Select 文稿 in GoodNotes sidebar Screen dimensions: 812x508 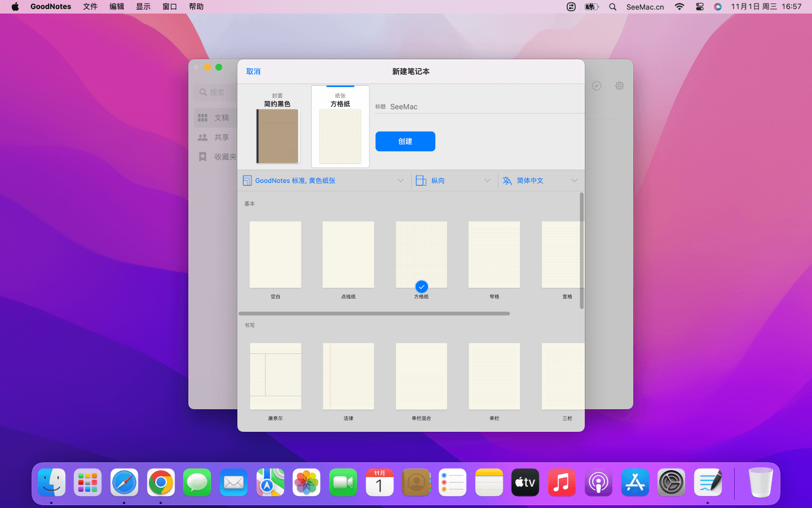(214, 117)
